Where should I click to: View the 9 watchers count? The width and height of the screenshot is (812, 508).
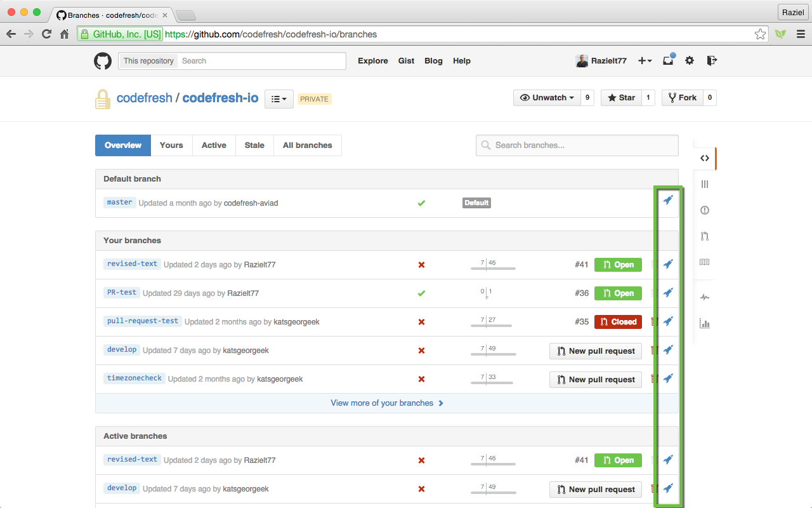(x=587, y=98)
